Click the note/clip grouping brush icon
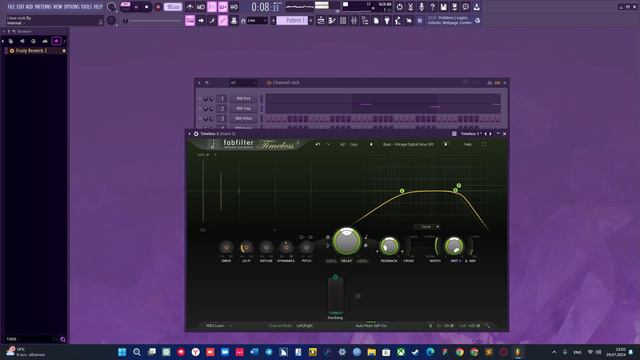Screen dimensions: 640x360 [x=212, y=20]
